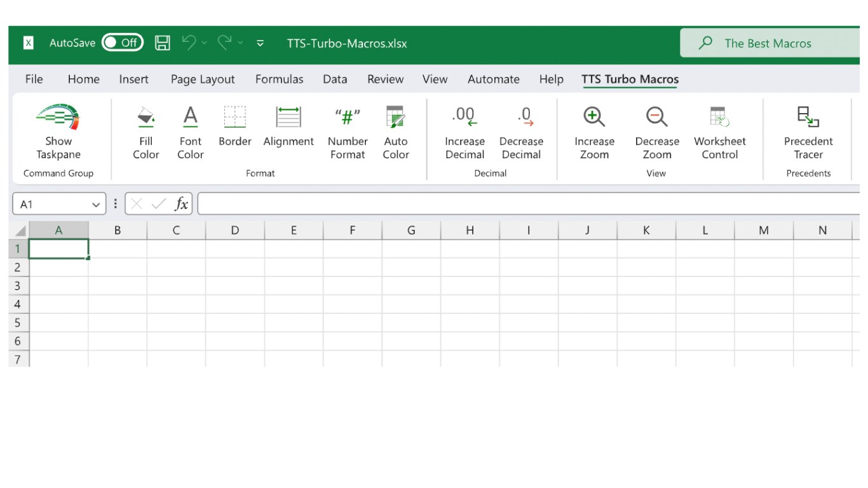Launch the Precedent Tracer

(808, 133)
